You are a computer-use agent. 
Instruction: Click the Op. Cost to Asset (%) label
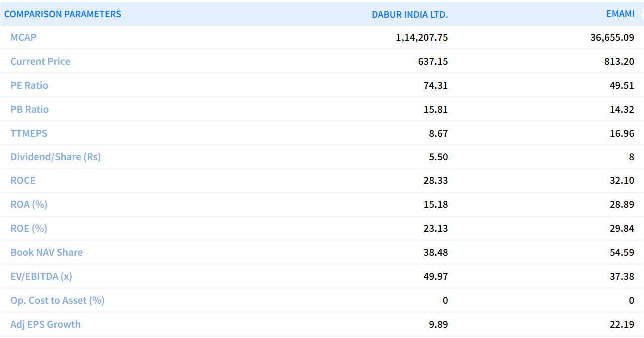tap(57, 300)
